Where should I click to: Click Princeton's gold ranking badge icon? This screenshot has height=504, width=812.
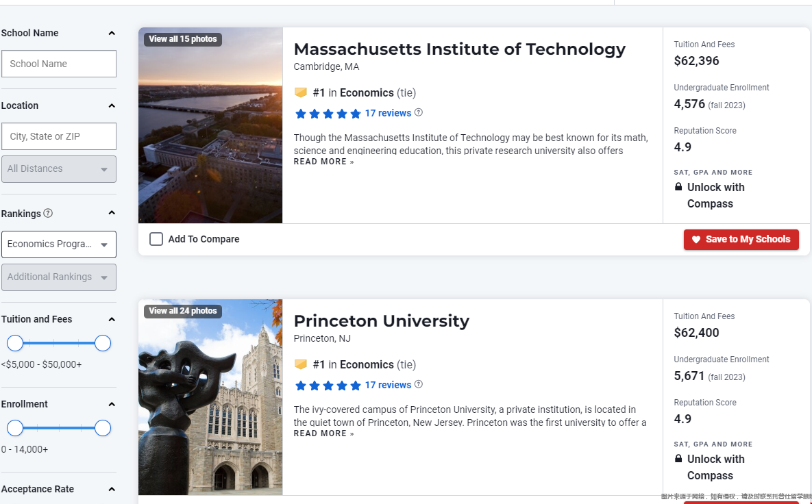point(300,364)
